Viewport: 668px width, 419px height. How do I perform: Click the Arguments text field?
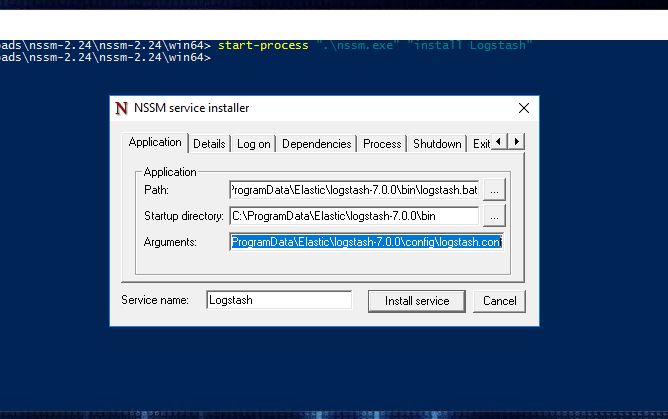366,242
